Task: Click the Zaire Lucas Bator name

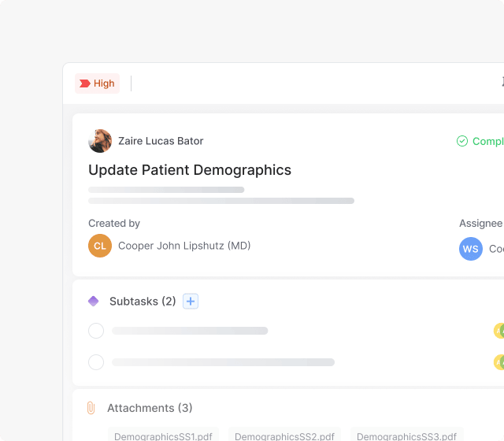Action: point(161,141)
